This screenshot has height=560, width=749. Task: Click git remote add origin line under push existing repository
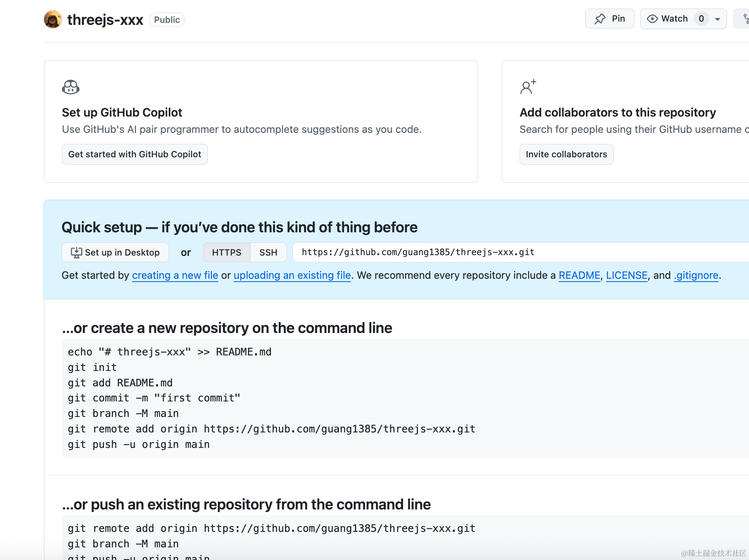point(271,529)
